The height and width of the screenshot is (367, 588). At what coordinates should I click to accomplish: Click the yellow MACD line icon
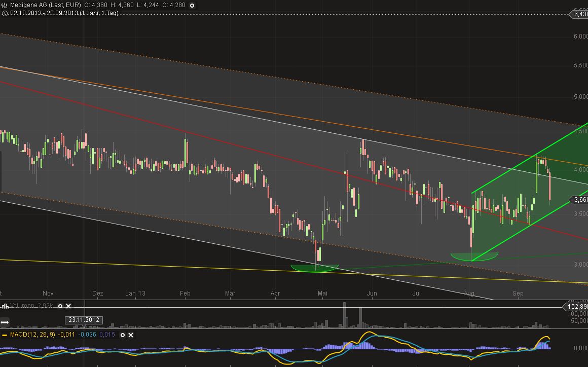click(x=5, y=335)
